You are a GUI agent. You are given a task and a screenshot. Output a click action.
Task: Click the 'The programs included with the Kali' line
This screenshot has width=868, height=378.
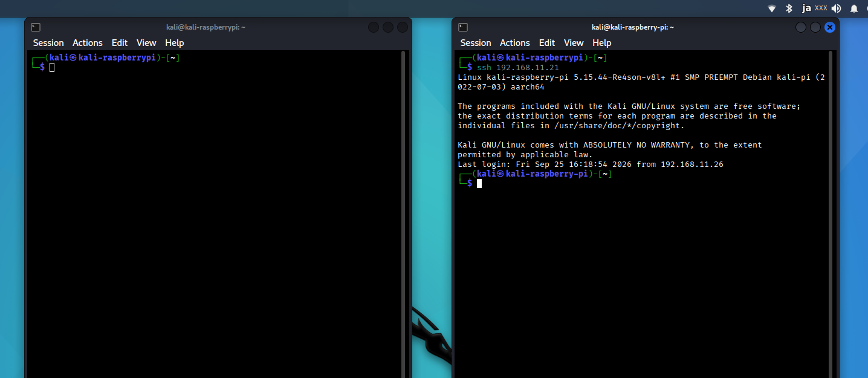629,106
